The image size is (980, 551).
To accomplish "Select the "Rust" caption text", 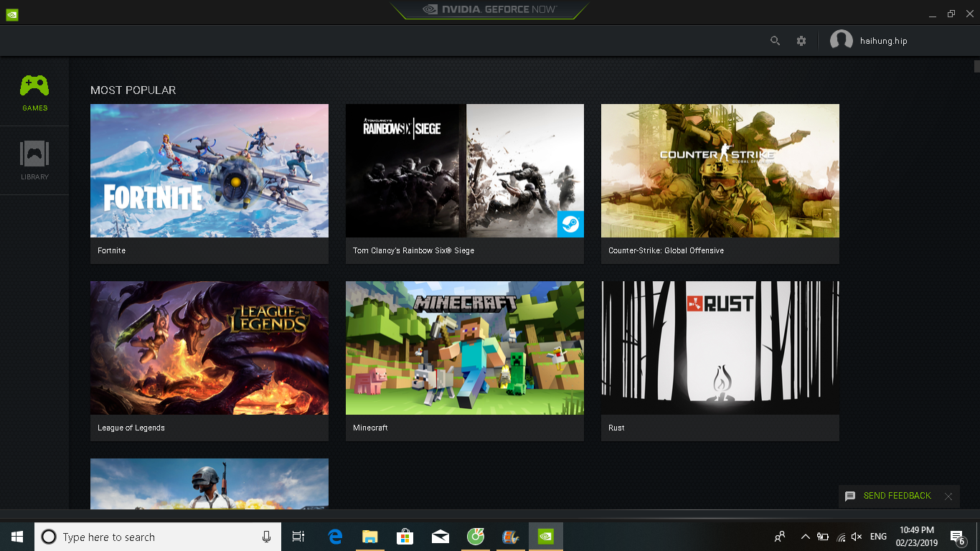I will point(616,428).
